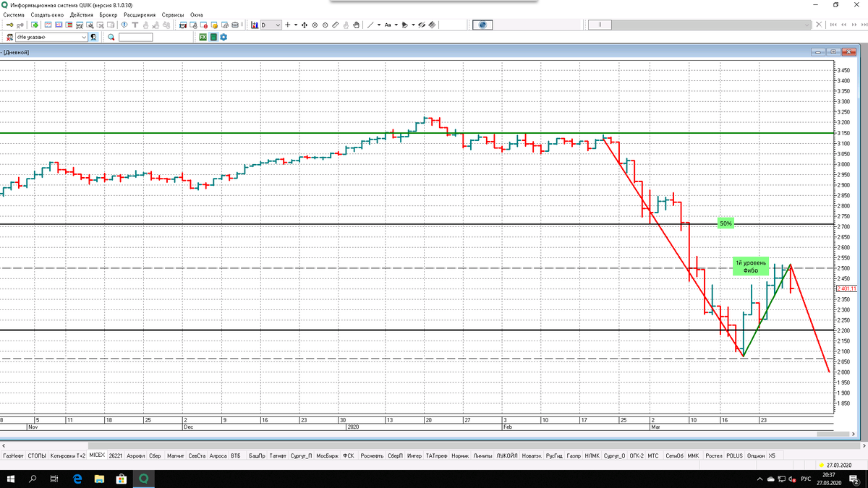Switch to the ЛУКОЙЛ tab
The image size is (868, 488).
[x=507, y=456]
